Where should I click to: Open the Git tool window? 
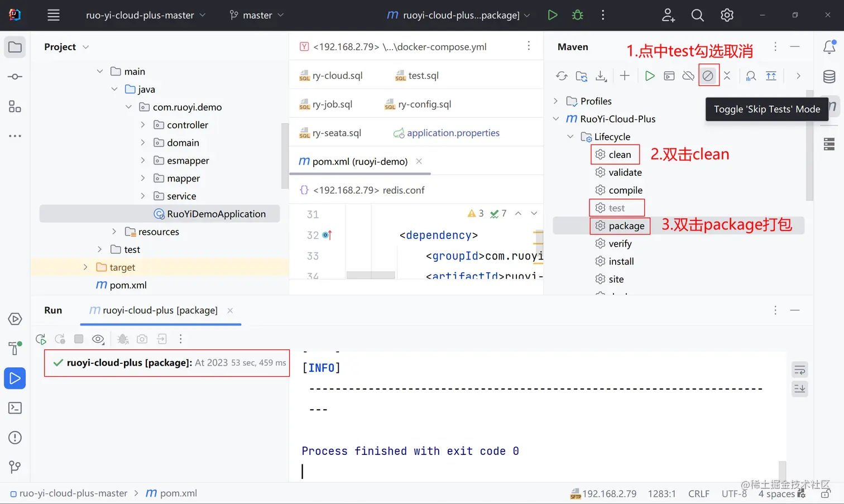pyautogui.click(x=15, y=467)
